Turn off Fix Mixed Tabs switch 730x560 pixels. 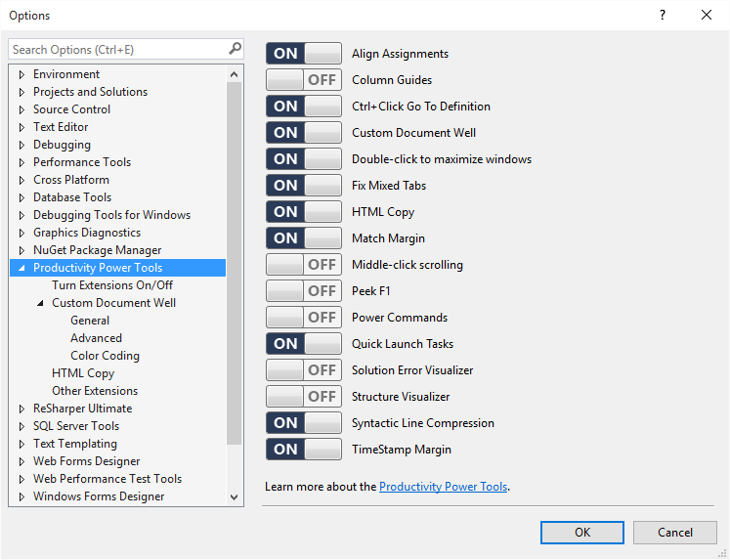click(x=304, y=186)
